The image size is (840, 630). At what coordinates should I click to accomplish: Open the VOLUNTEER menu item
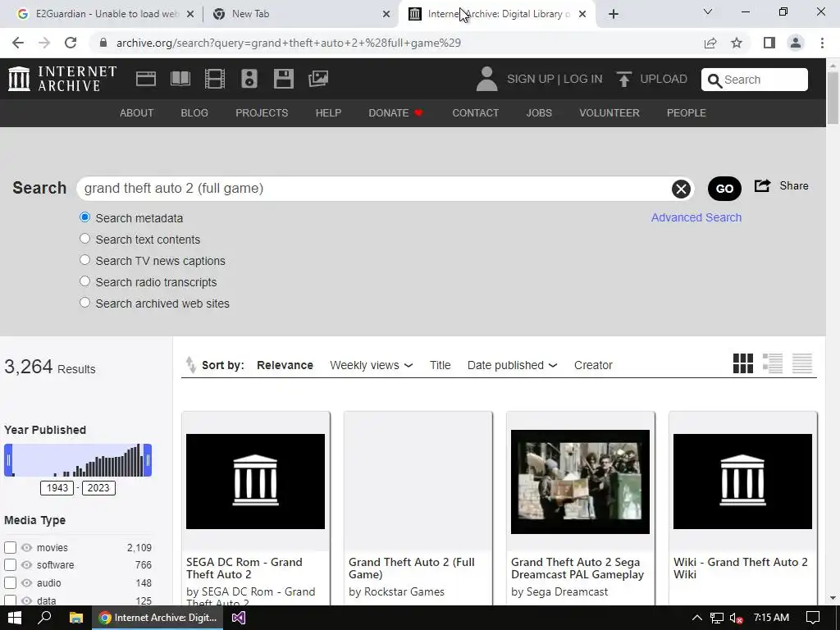click(x=609, y=113)
